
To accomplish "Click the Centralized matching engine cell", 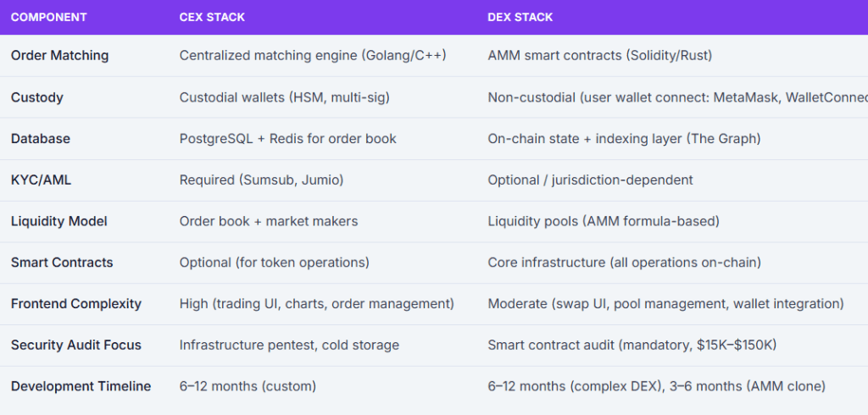I will point(313,56).
